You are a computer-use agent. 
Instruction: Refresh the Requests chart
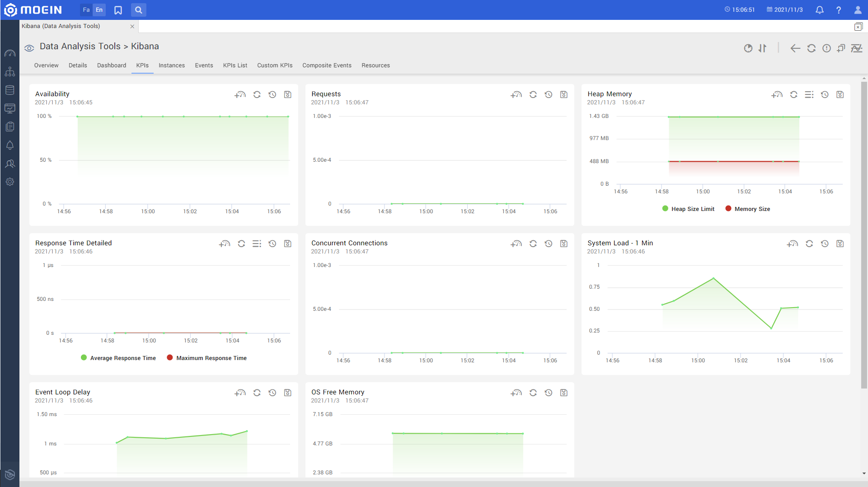(533, 94)
